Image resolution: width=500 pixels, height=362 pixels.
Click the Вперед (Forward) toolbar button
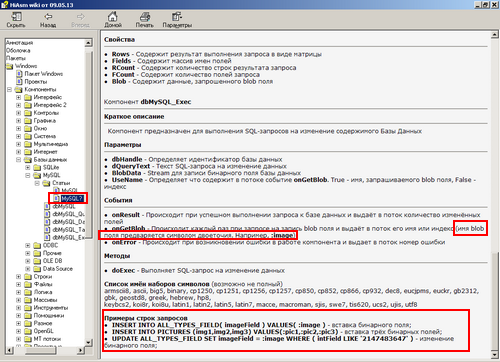(x=80, y=20)
